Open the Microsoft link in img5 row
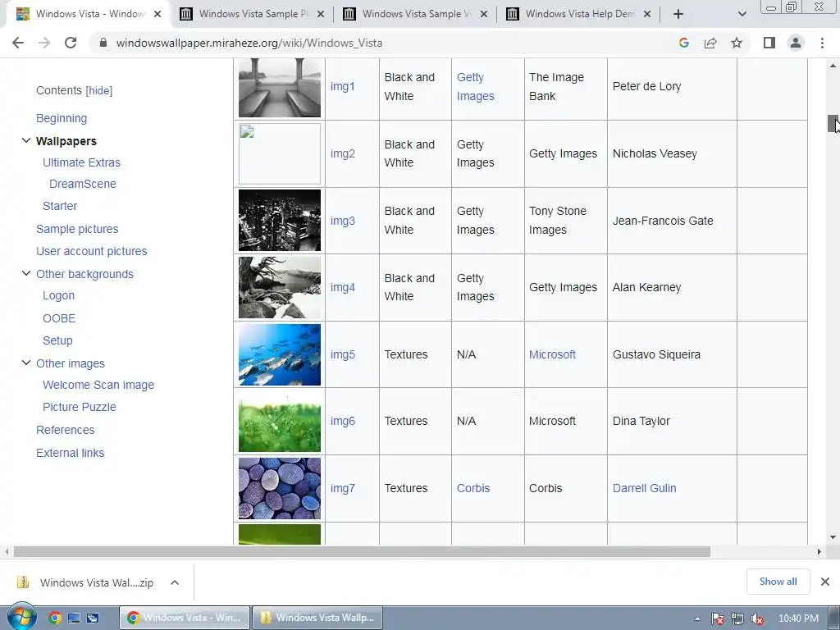This screenshot has height=630, width=840. click(552, 354)
